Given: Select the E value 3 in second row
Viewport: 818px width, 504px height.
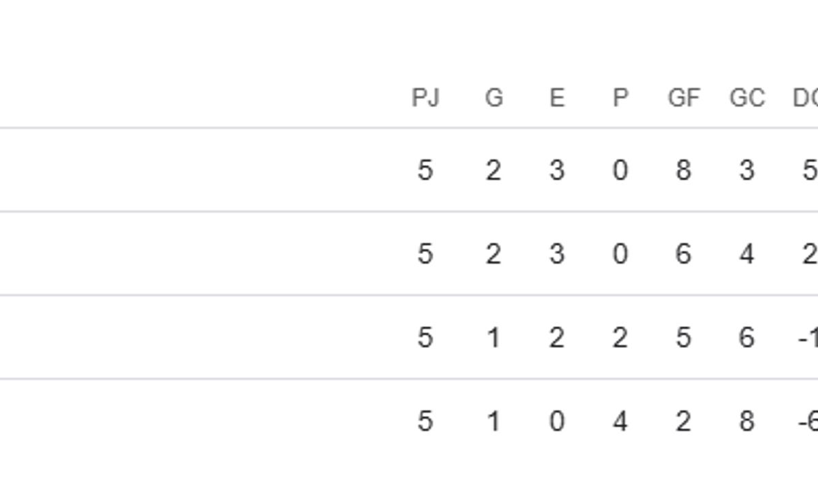Looking at the screenshot, I should 557,254.
